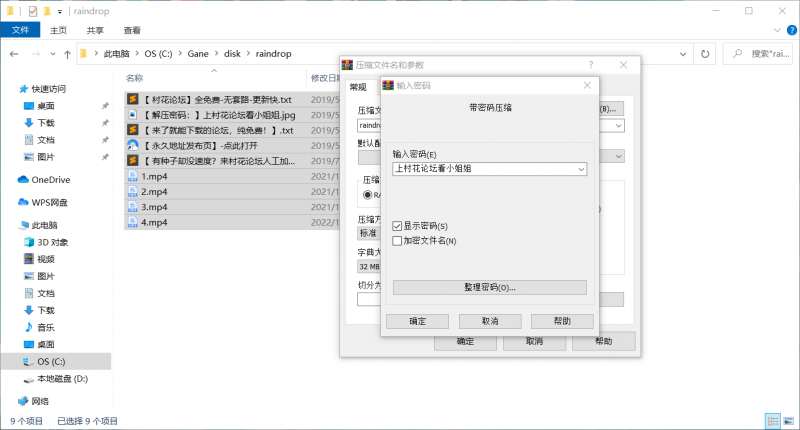Enable the 加密文件名 checkbox
Image resolution: width=800 pixels, height=430 pixels.
coord(397,241)
